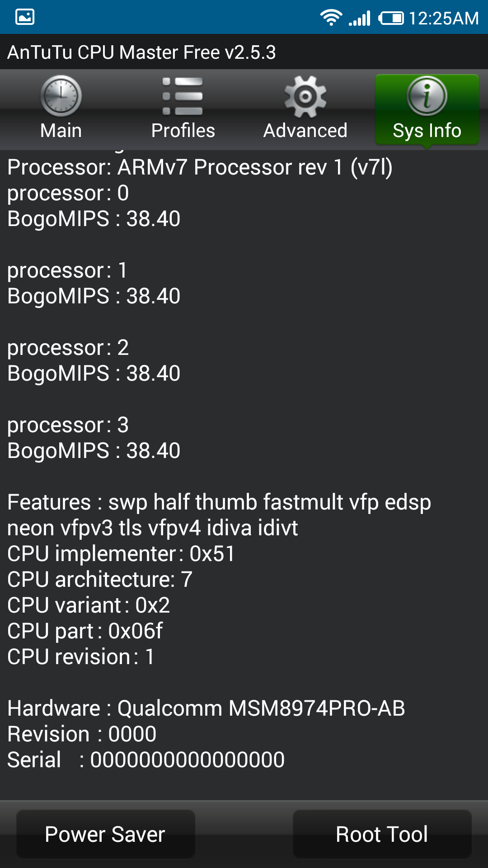Screen dimensions: 488x868
Task: Tap the Main clock icon
Action: [61, 96]
